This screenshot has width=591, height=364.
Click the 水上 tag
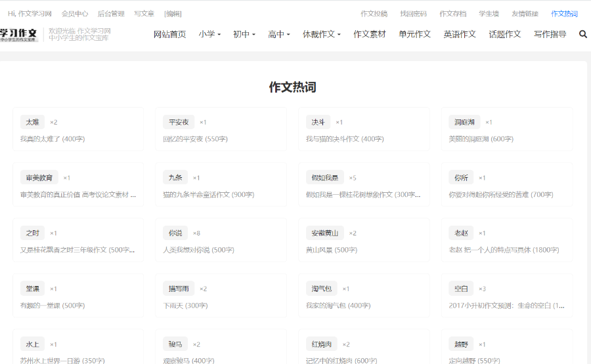pyautogui.click(x=32, y=344)
